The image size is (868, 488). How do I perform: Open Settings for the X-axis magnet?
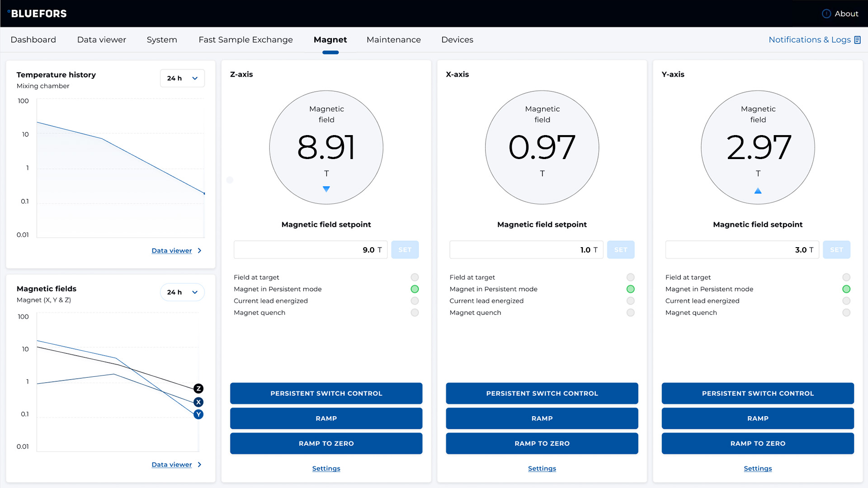click(542, 468)
